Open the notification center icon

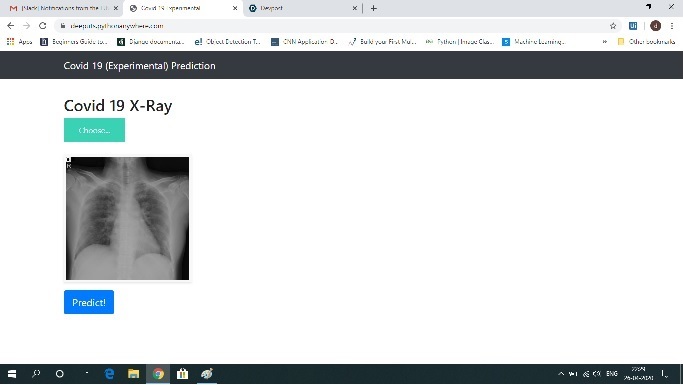[x=665, y=374]
